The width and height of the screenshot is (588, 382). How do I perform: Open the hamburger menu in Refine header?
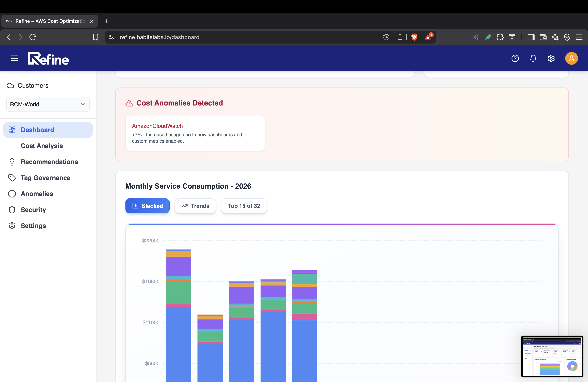[15, 59]
